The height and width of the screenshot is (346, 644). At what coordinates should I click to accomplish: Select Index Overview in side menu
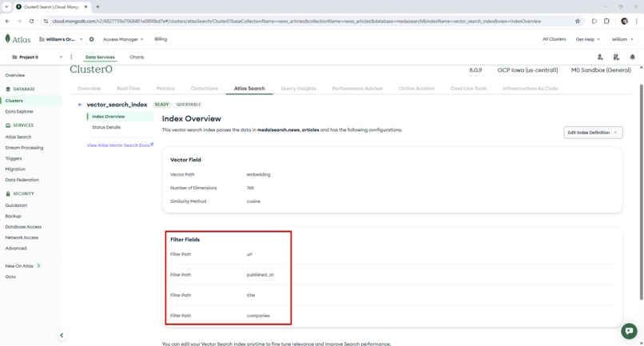[x=121, y=117]
